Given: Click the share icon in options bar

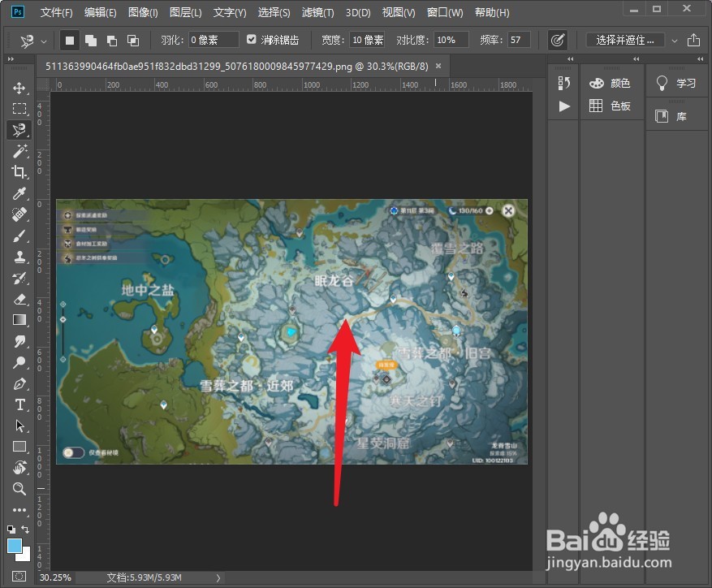Looking at the screenshot, I should coord(693,40).
